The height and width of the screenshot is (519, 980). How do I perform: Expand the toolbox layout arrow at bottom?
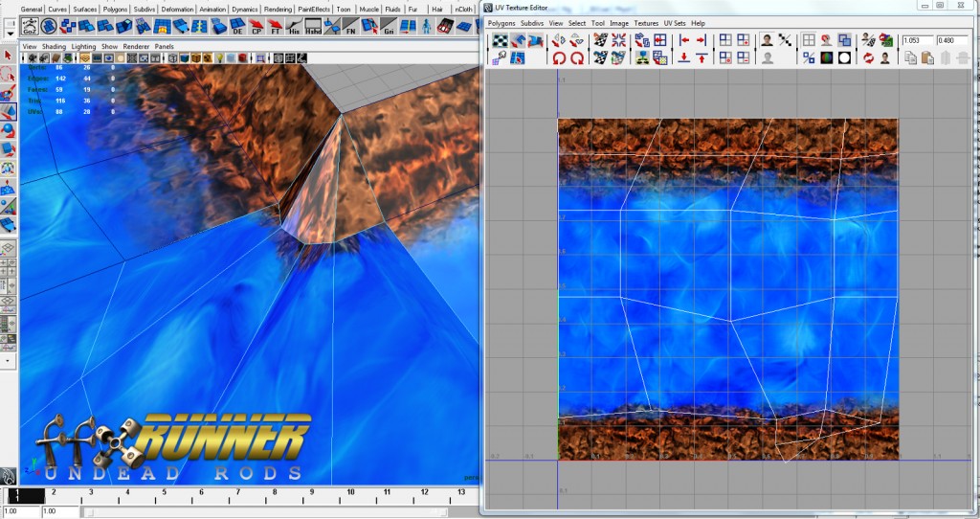(8, 361)
